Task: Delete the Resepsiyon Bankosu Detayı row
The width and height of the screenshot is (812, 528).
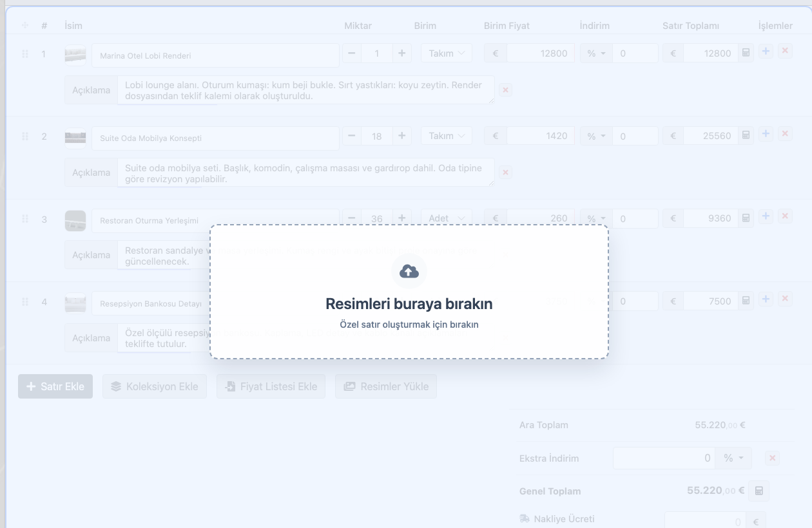Action: (x=785, y=298)
